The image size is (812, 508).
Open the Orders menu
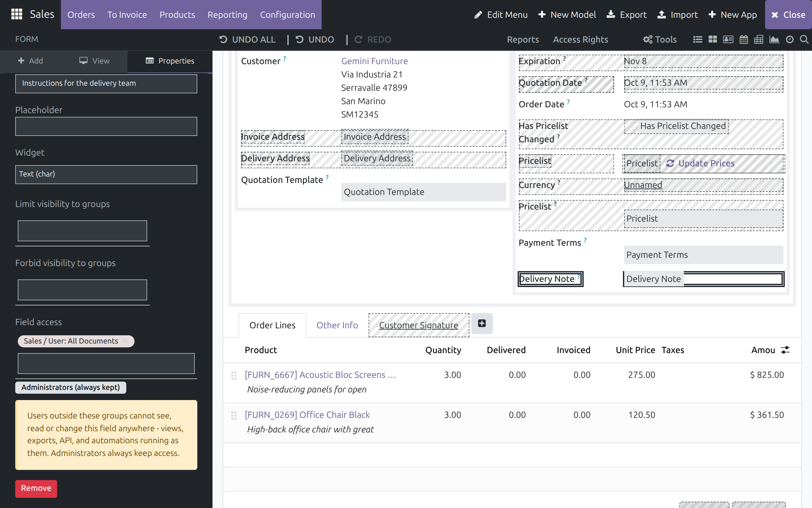pos(81,15)
